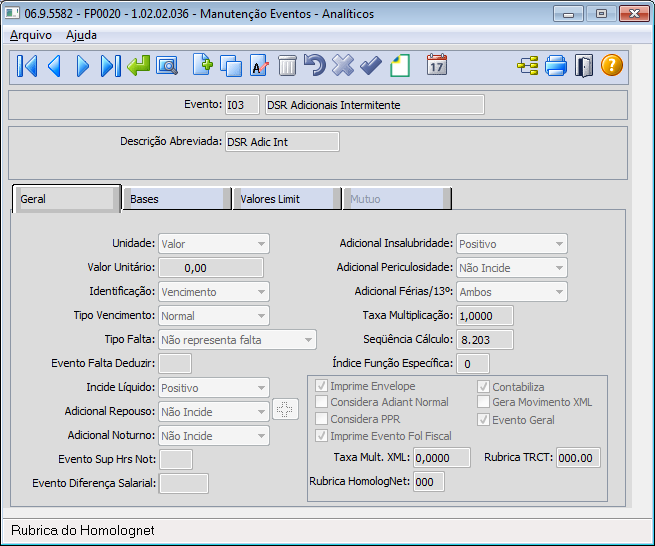Toggle the Imprime Envelope checkbox
Viewport: 655px width, 546px height.
322,386
